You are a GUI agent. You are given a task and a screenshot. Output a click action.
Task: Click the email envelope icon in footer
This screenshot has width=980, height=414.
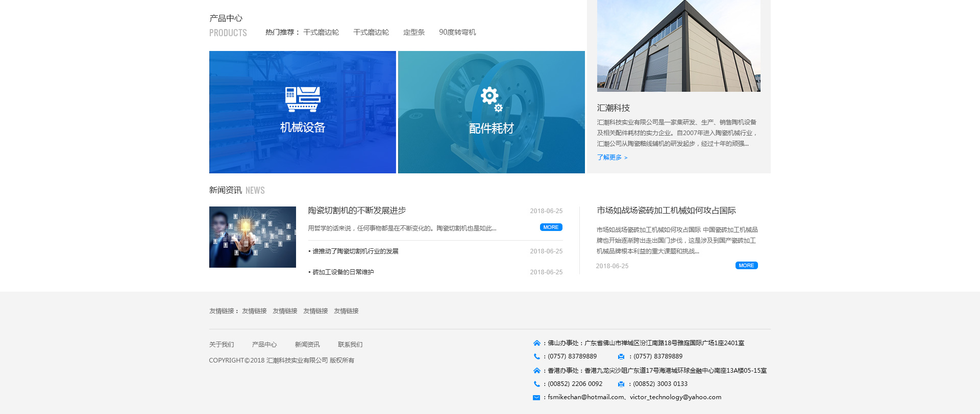coord(536,398)
